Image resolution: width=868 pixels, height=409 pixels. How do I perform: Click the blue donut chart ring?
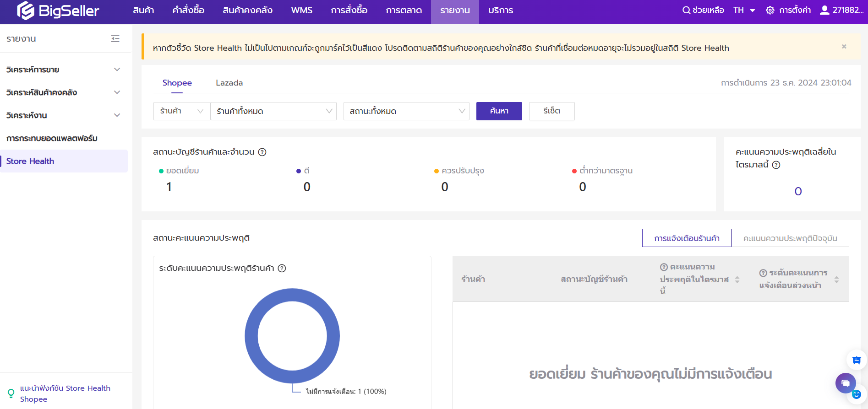click(x=251, y=336)
